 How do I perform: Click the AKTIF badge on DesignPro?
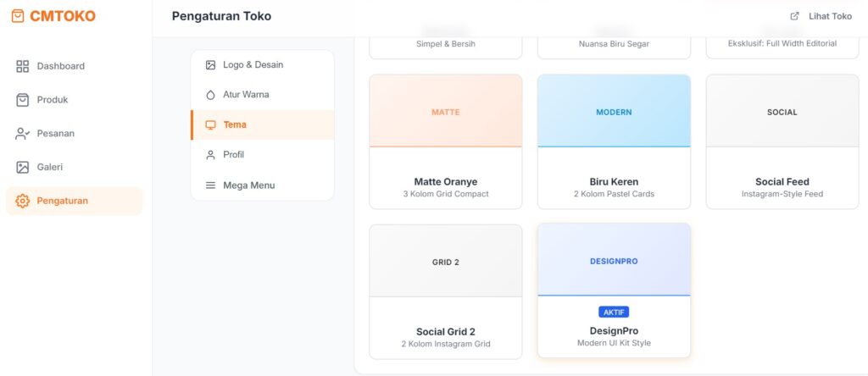click(614, 312)
